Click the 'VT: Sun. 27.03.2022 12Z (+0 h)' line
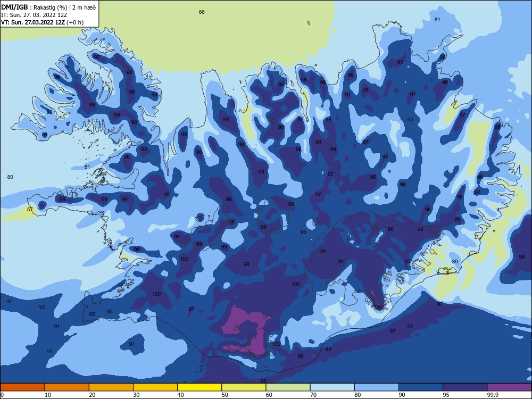Viewport: 532px width, 399px height. 42,22
